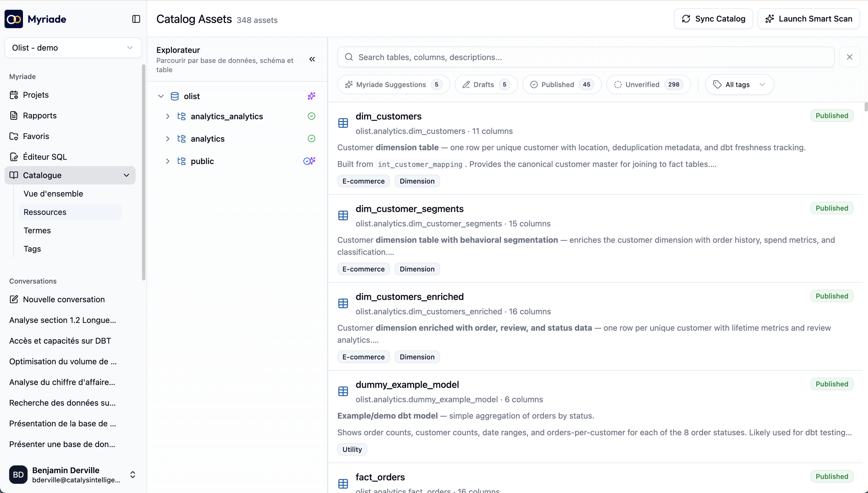Click the public schema icon
Image resolution: width=868 pixels, height=493 pixels.
pos(182,161)
